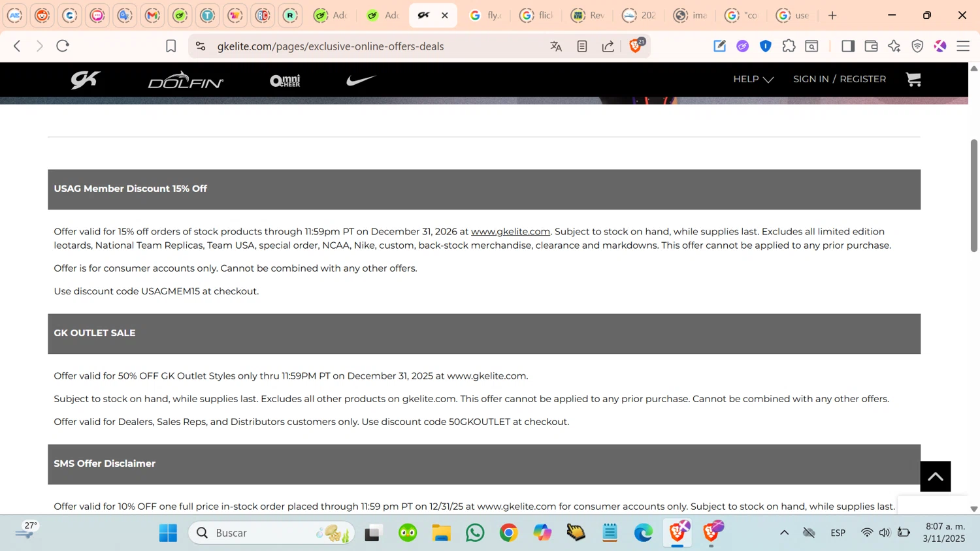
Task: Open the ESP language indicator
Action: pyautogui.click(x=838, y=533)
